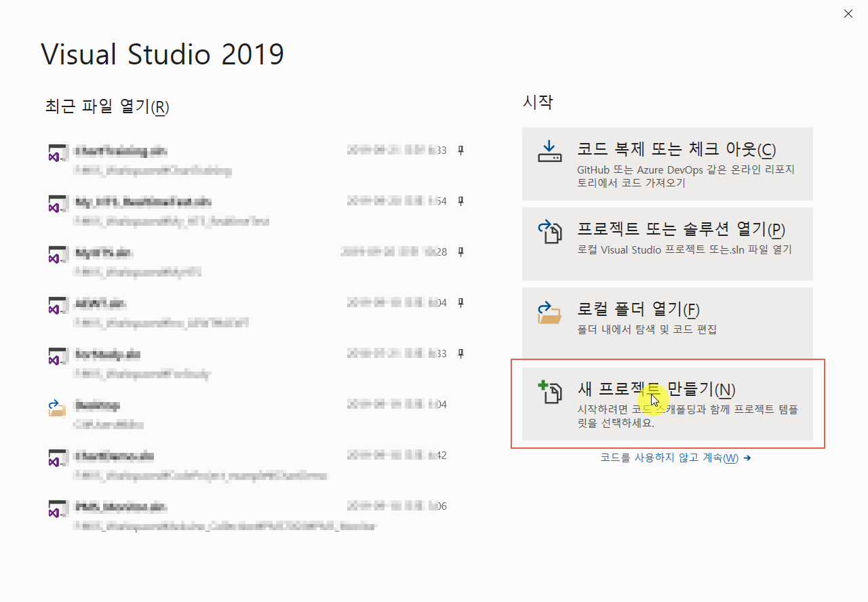Close the Visual Studio 2019 start window
The image size is (868, 602).
tap(848, 14)
